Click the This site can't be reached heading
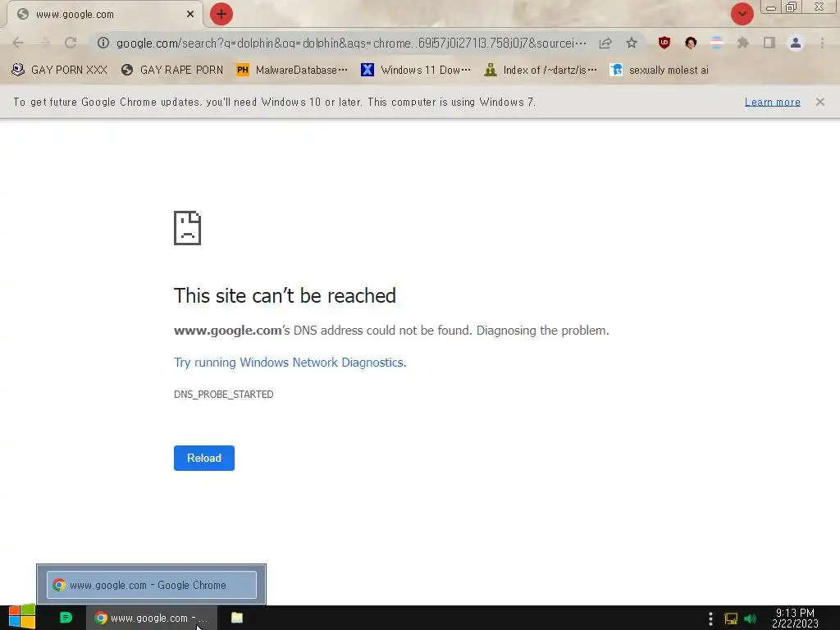The image size is (840, 630). 285,295
